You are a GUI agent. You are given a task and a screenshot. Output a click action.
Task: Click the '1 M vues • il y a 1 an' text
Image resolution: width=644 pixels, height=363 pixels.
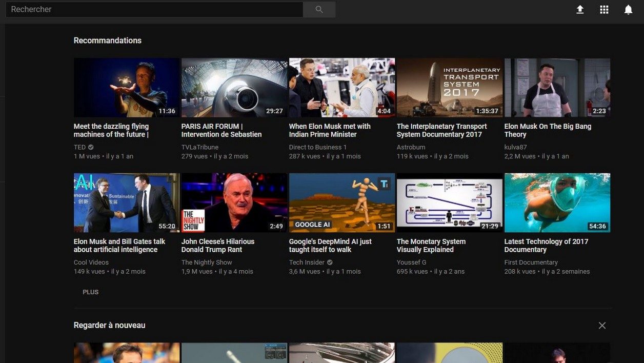[104, 156]
